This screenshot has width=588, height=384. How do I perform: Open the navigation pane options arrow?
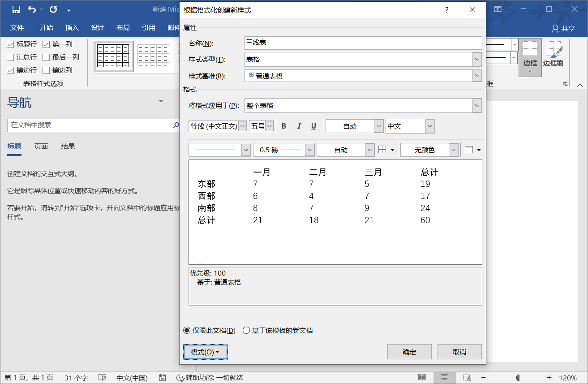(161, 101)
